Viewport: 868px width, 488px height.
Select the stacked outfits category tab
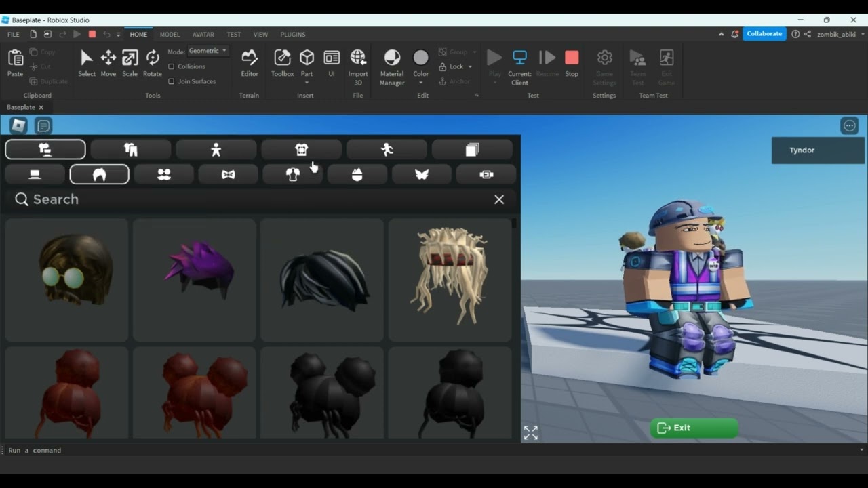(473, 149)
